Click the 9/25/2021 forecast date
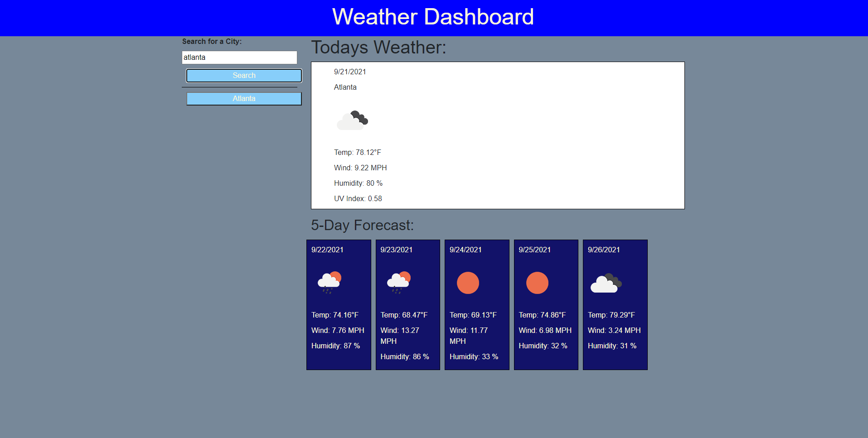Screen dimensions: 868x438 [535, 250]
